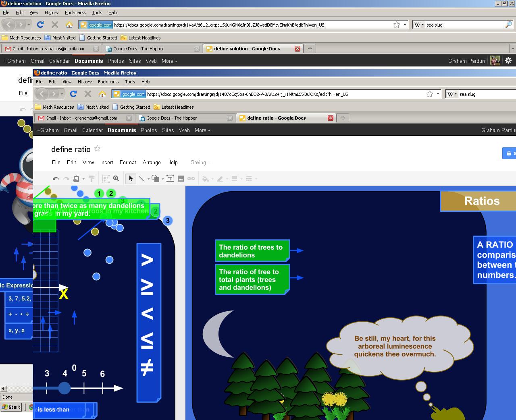Image resolution: width=516 pixels, height=420 pixels.
Task: Click the Undo icon in drawing toolbar
Action: point(56,179)
